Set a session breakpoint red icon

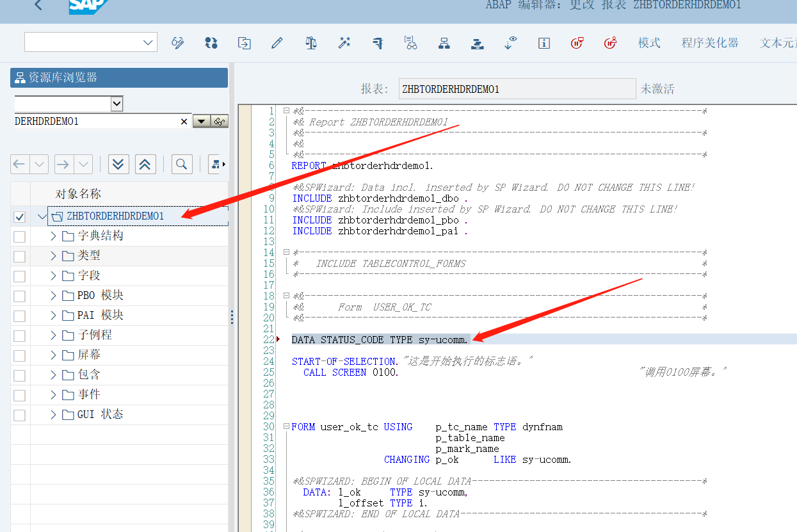coord(577,42)
